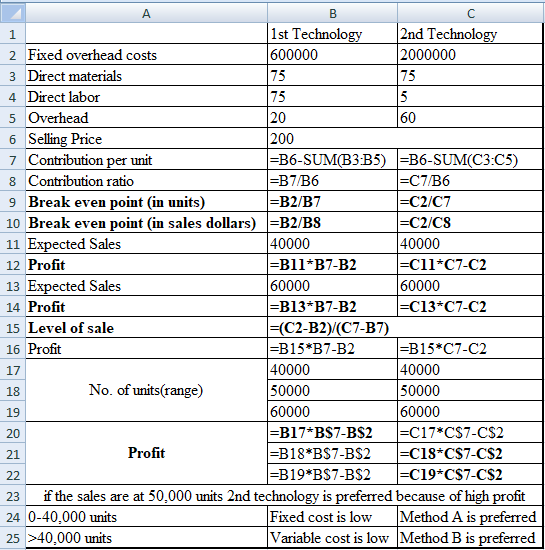Click formula =B17*B$7-B$2

(x=332, y=433)
